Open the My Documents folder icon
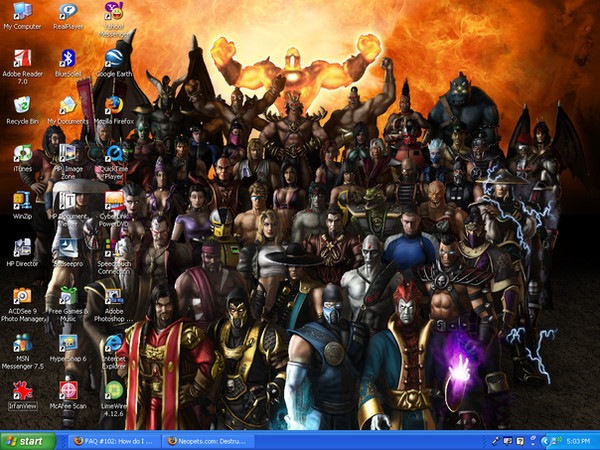Viewport: 600px width, 450px height. (x=68, y=110)
